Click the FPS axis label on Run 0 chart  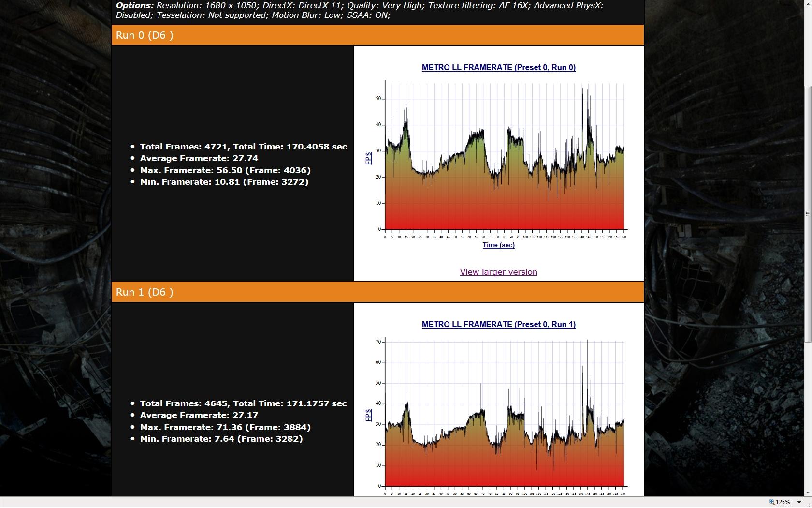point(368,158)
